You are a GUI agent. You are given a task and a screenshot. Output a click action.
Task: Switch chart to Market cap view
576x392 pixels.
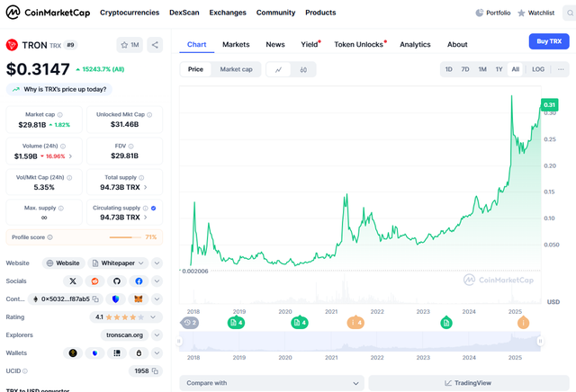point(236,69)
